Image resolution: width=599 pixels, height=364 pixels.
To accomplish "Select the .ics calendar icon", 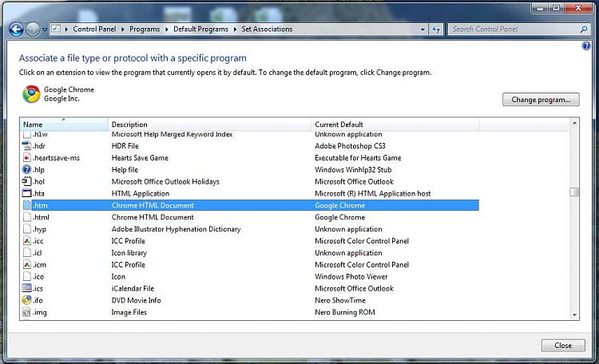I will pos(26,288).
